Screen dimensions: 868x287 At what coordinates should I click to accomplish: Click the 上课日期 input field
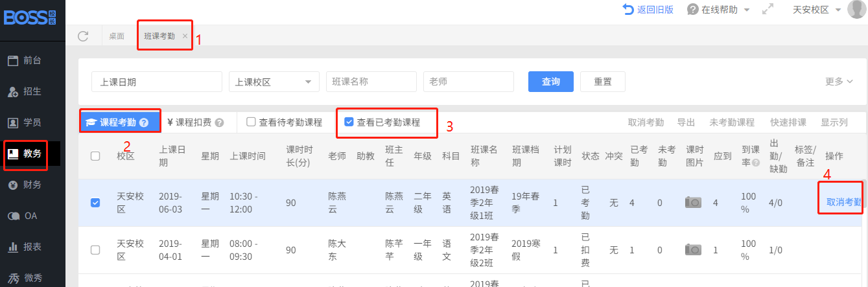pyautogui.click(x=157, y=82)
